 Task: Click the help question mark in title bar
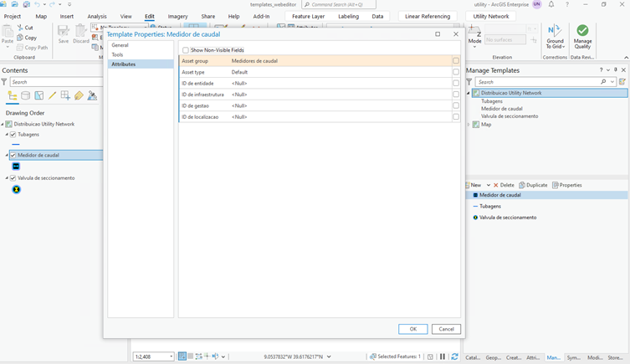pyautogui.click(x=567, y=4)
